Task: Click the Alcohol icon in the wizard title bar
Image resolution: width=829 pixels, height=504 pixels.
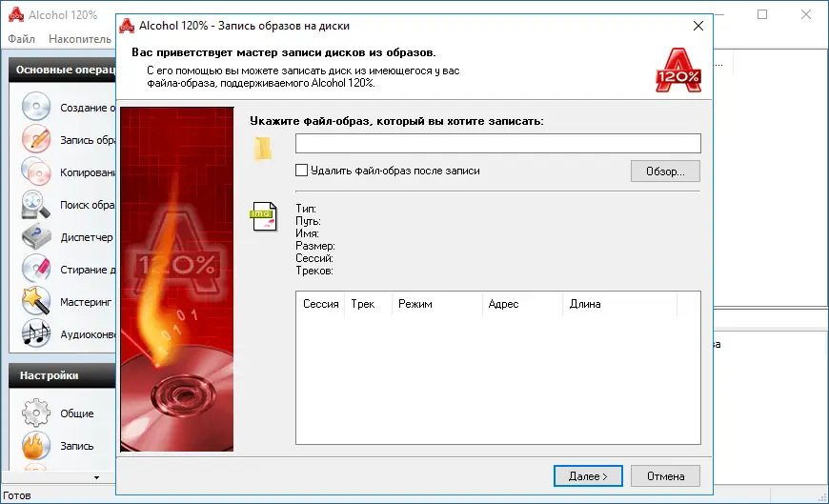Action: [x=127, y=26]
